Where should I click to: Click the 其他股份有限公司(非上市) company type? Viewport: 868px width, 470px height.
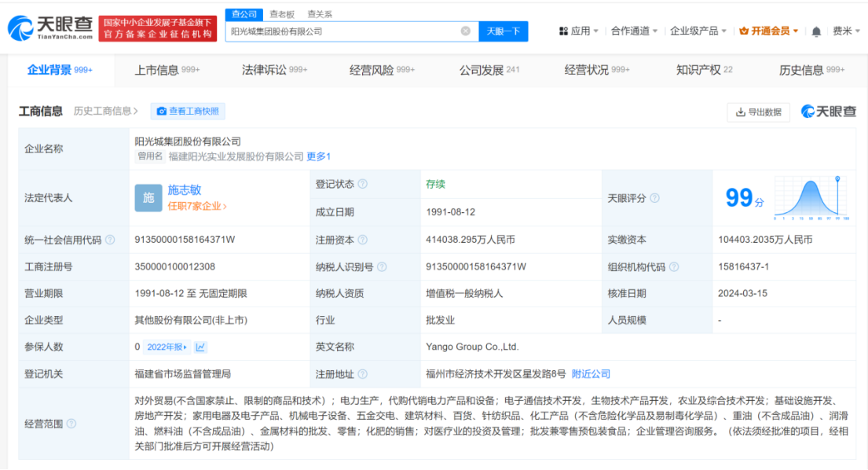coord(191,320)
